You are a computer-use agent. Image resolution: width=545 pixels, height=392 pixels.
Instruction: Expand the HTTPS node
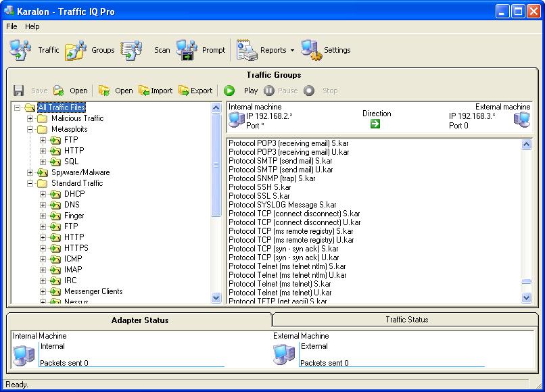point(43,248)
